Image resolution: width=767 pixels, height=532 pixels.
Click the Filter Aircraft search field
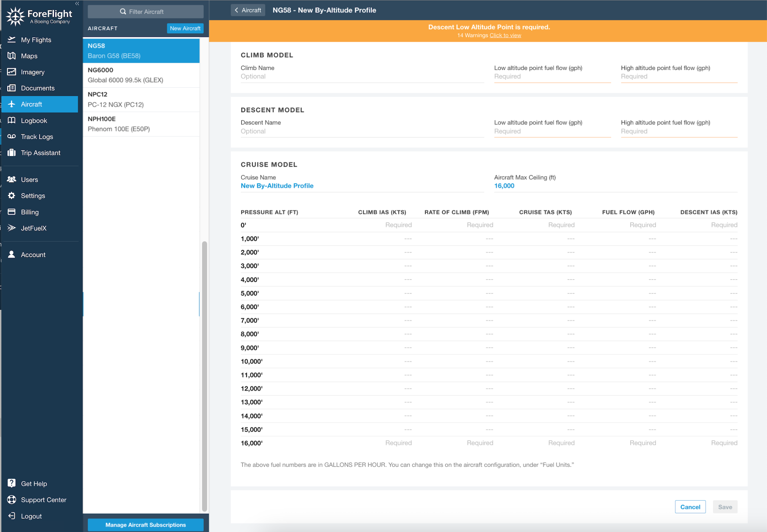pos(146,11)
